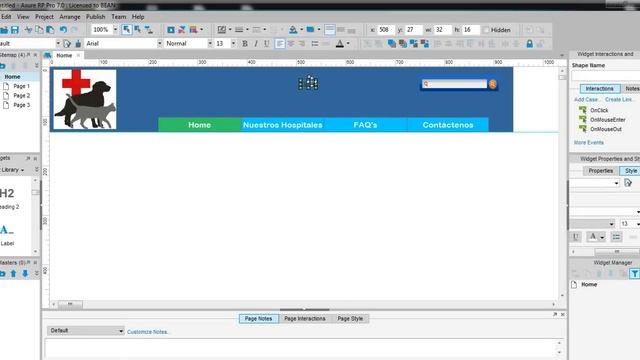Pick the font color A icon

point(340,44)
